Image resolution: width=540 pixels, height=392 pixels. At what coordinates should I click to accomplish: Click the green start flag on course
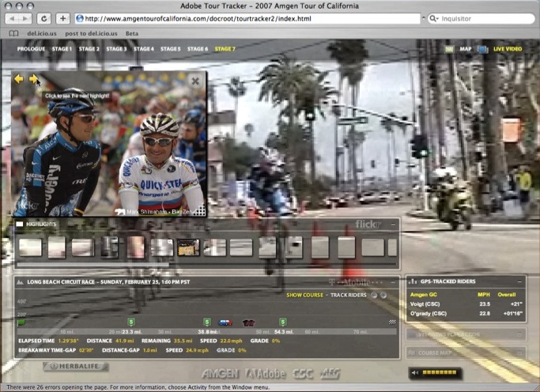tap(21, 322)
